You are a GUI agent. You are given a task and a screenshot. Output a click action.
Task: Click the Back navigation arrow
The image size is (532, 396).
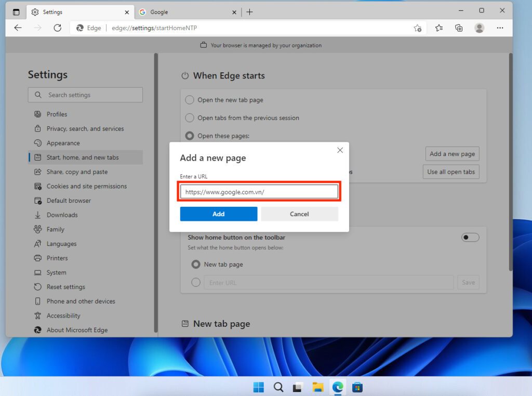tap(18, 28)
